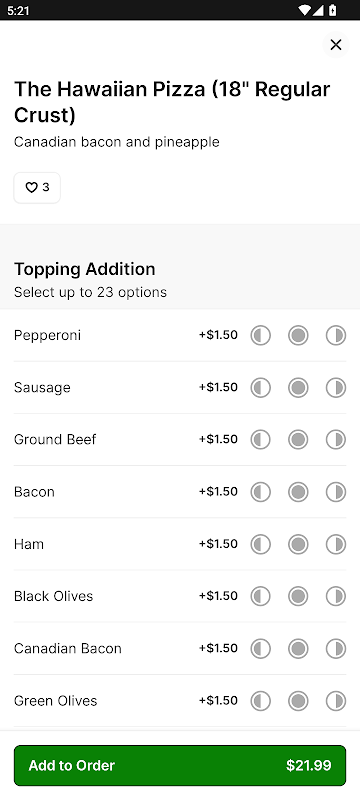Select left-half Canadian Bacon option
Screen dimensions: 360x800
(x=260, y=648)
